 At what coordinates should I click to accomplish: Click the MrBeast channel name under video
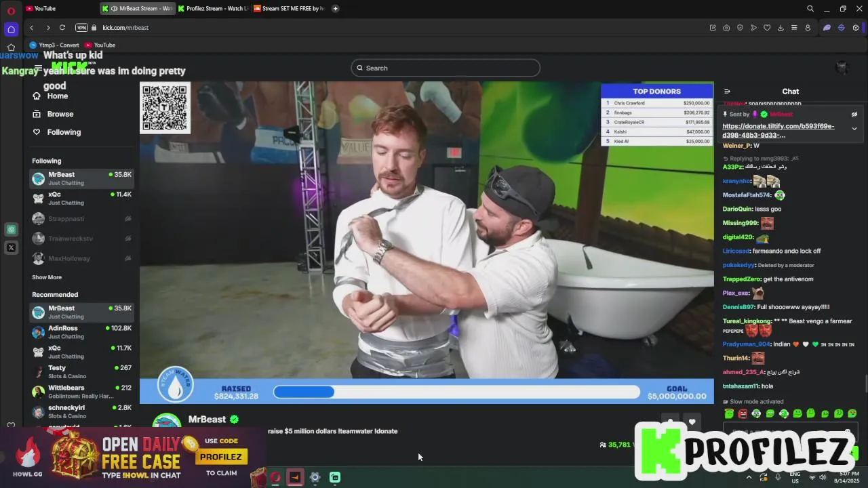point(207,420)
